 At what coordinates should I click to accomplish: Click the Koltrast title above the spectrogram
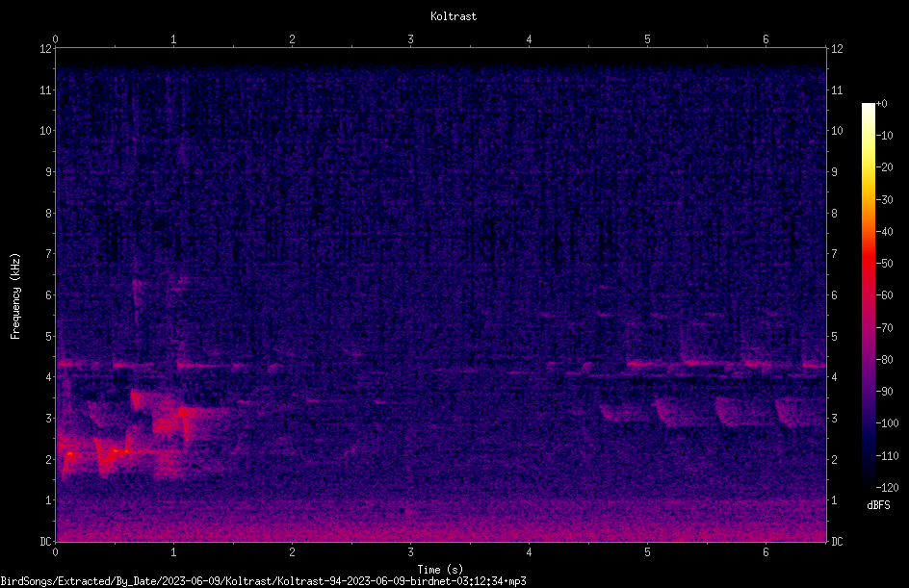click(x=454, y=16)
